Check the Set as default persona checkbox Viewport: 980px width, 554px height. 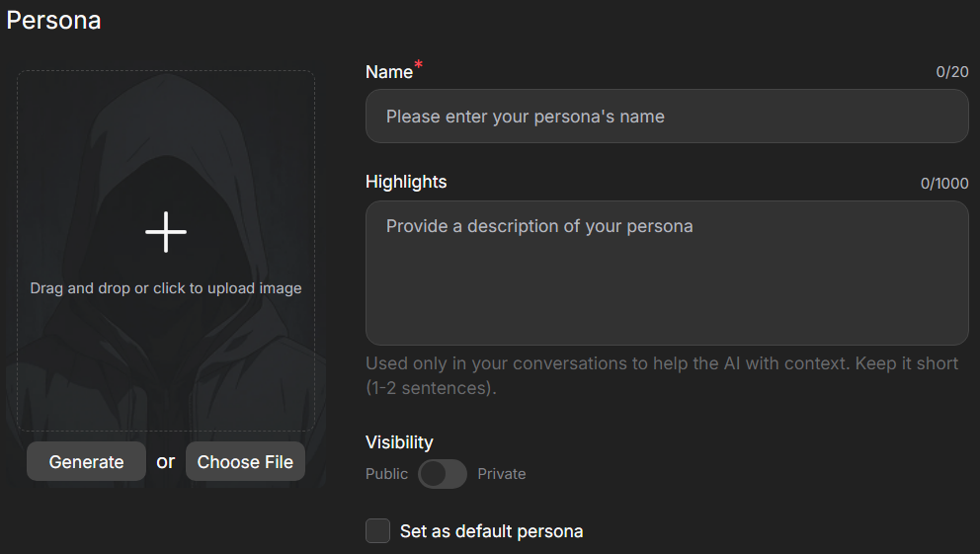[x=378, y=531]
